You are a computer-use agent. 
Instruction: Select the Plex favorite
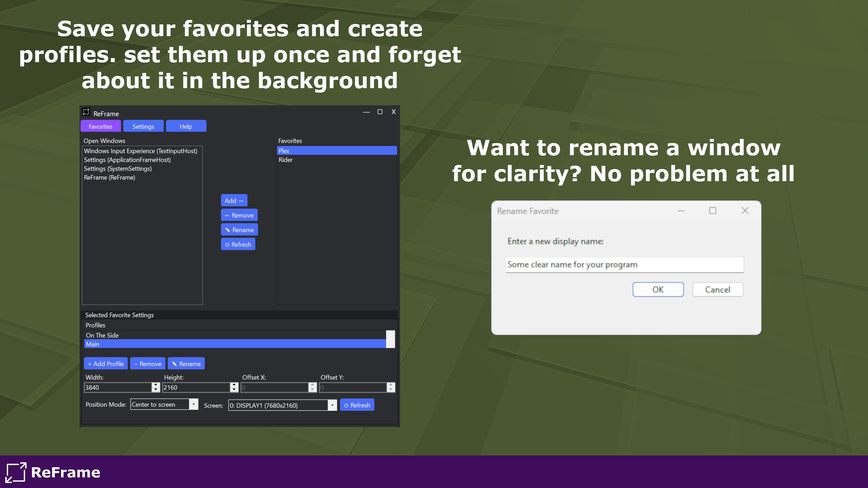click(x=337, y=150)
